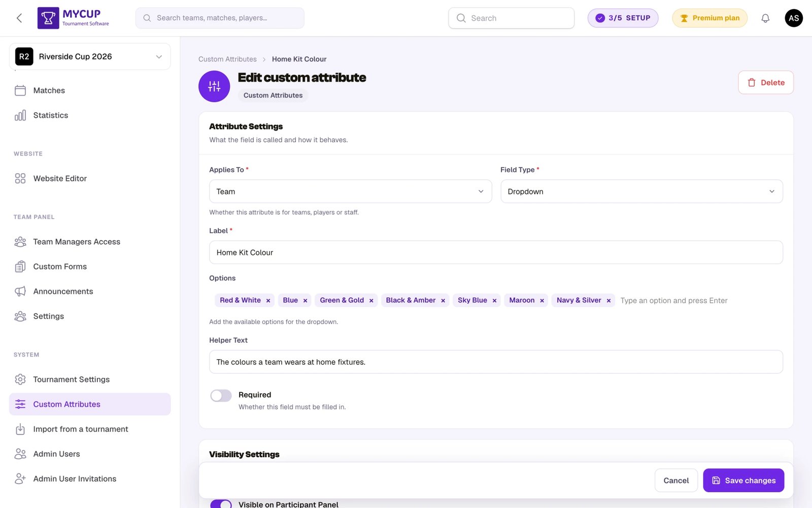Open the AS user avatar menu

pyautogui.click(x=794, y=18)
